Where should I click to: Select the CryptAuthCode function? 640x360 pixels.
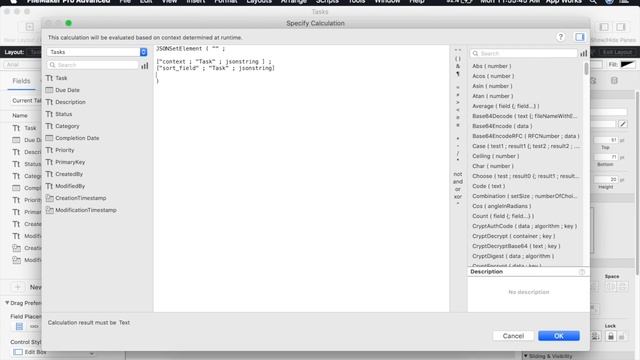click(x=525, y=226)
